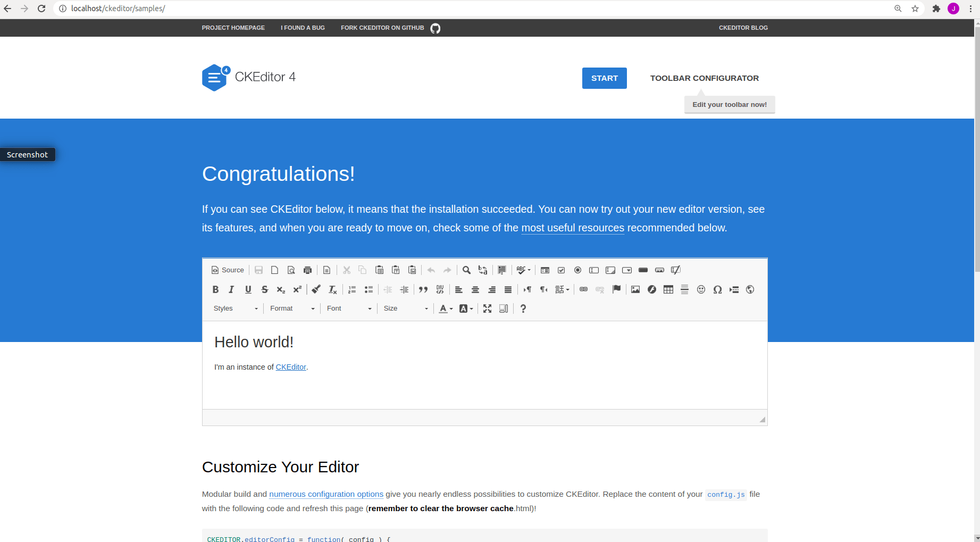Screen dimensions: 980x542
Task: Open the PROJECT HOMEPAGE menu link
Action: point(233,28)
